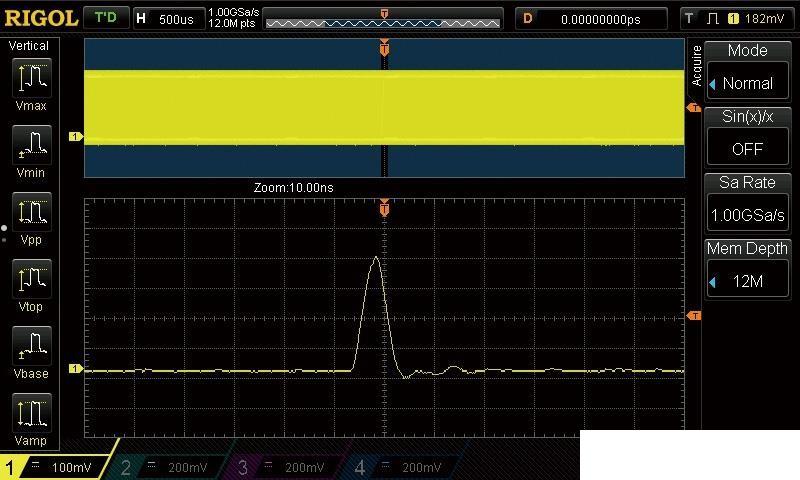Click the horizontal timebase 500us readout
800x480 pixels.
[x=166, y=18]
